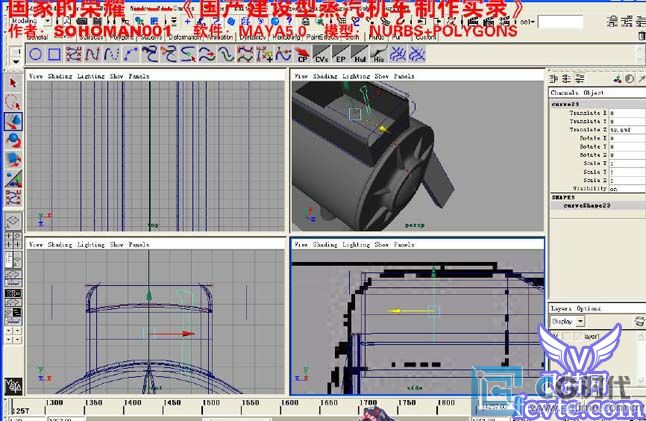Viewport: 646px width, 421px height.
Task: Select the NURBS square shelf icon
Action: [54, 54]
